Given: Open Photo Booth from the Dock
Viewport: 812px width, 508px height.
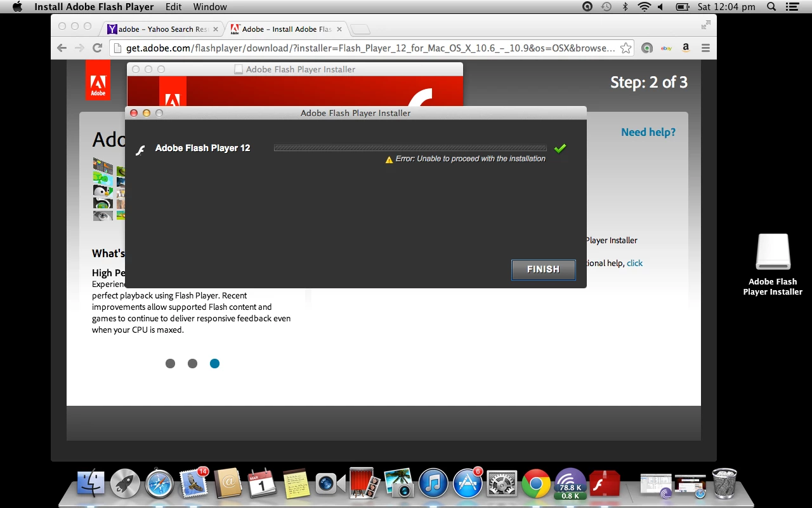Looking at the screenshot, I should [364, 485].
